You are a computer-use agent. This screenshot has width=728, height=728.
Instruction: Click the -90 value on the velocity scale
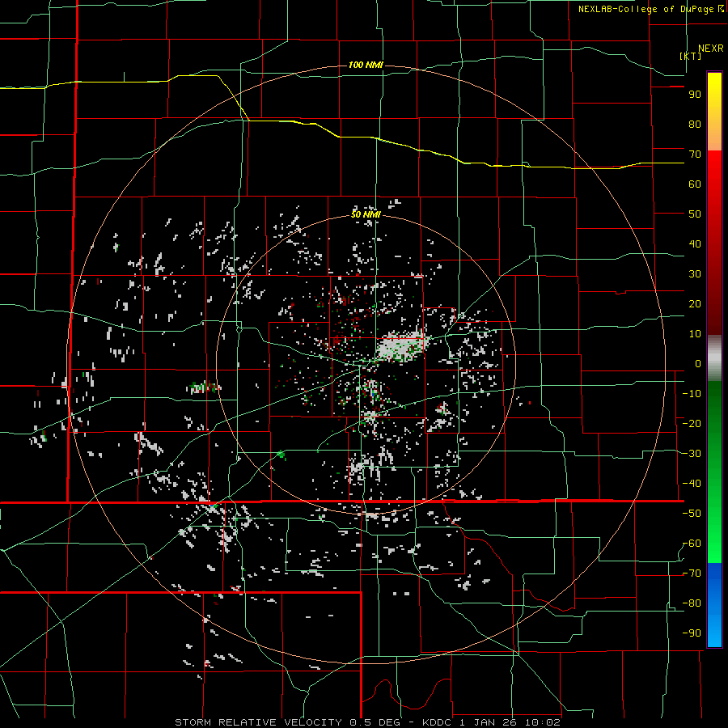point(692,633)
